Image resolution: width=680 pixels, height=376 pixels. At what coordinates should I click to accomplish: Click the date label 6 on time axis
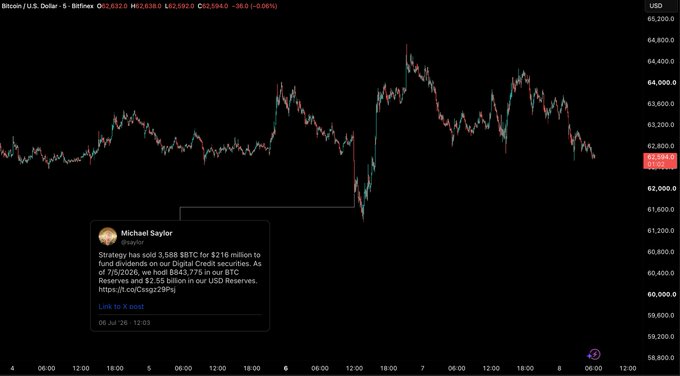286,368
